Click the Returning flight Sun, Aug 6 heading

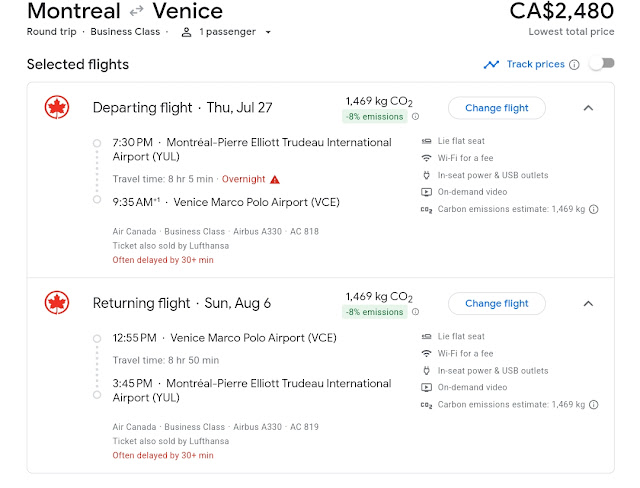tap(180, 303)
